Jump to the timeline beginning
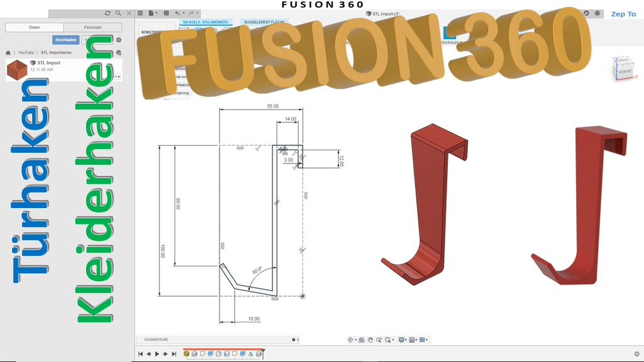This screenshot has height=362, width=644. pos(140,354)
